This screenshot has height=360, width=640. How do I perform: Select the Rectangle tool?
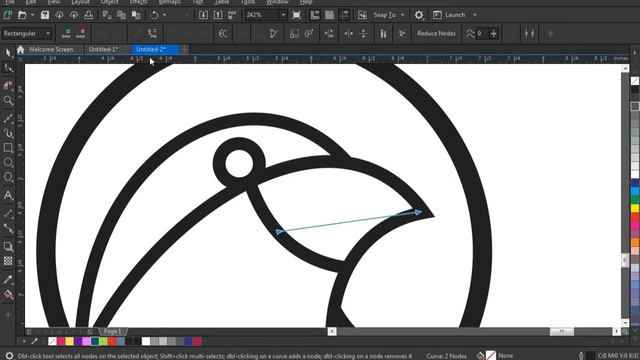(x=8, y=148)
